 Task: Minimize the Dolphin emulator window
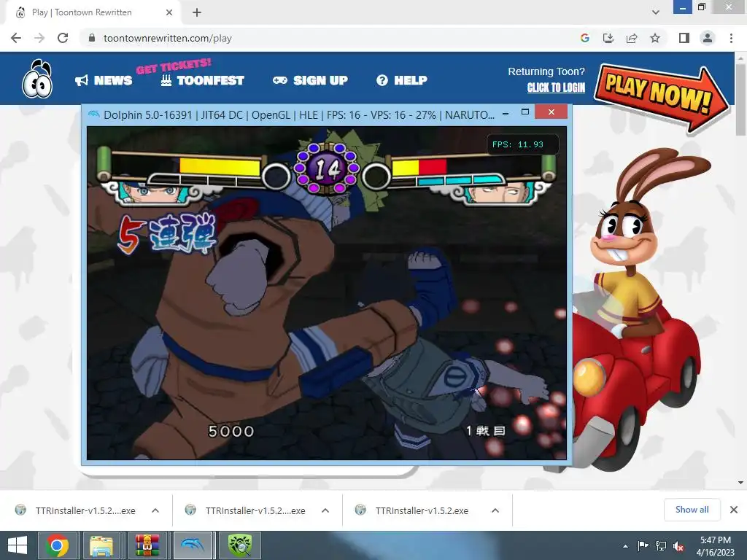click(x=506, y=113)
